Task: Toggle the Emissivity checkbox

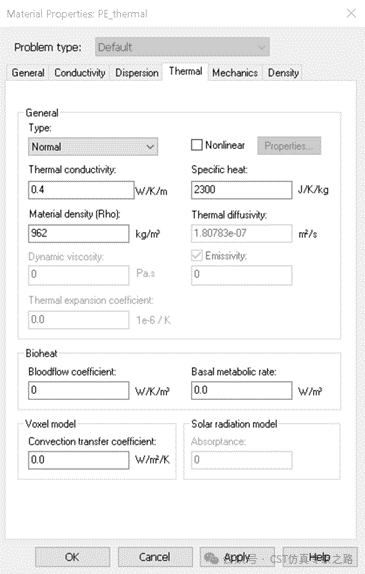Action: click(x=197, y=255)
